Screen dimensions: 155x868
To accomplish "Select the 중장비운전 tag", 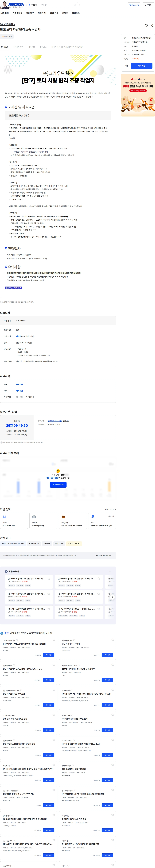I will tap(47, 544).
